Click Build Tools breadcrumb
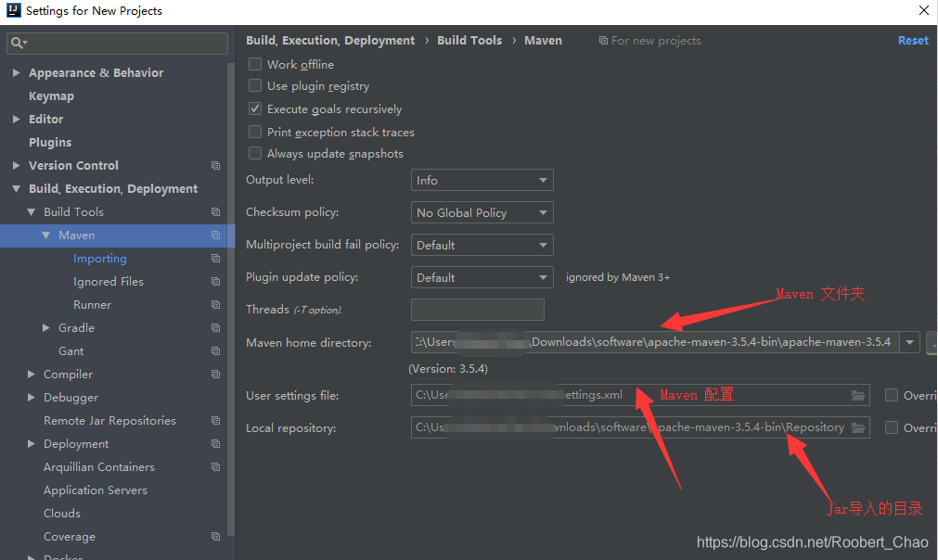The image size is (938, 560). (469, 41)
